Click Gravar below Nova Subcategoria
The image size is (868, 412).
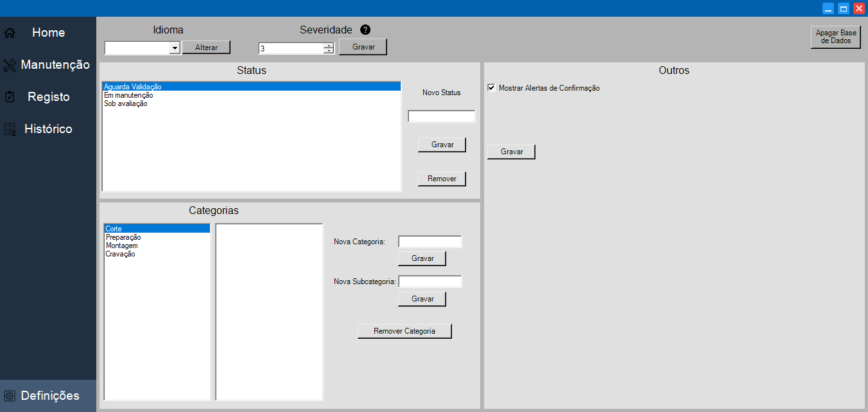422,298
